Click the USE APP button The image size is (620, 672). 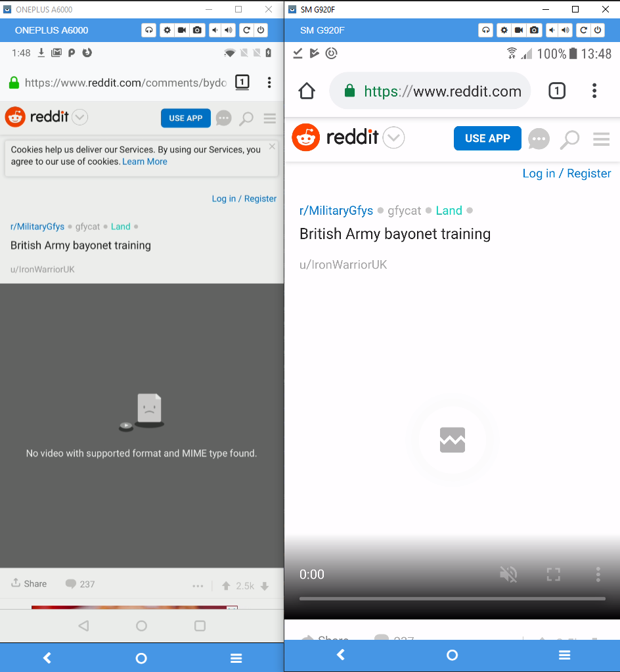point(487,139)
